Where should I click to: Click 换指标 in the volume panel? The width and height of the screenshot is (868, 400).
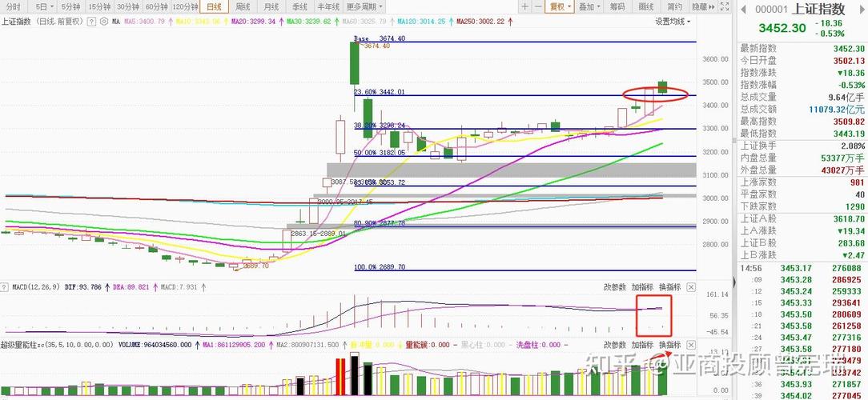[669, 345]
